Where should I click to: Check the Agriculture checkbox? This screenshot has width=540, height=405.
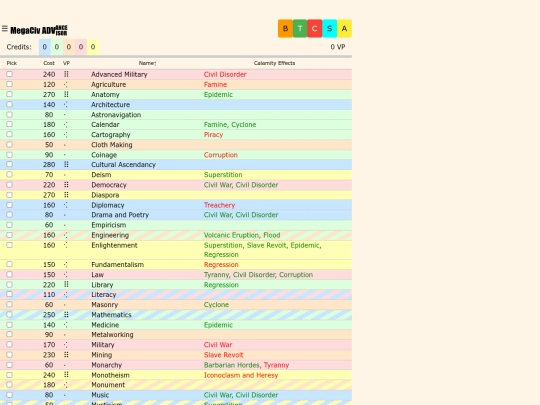(x=10, y=84)
